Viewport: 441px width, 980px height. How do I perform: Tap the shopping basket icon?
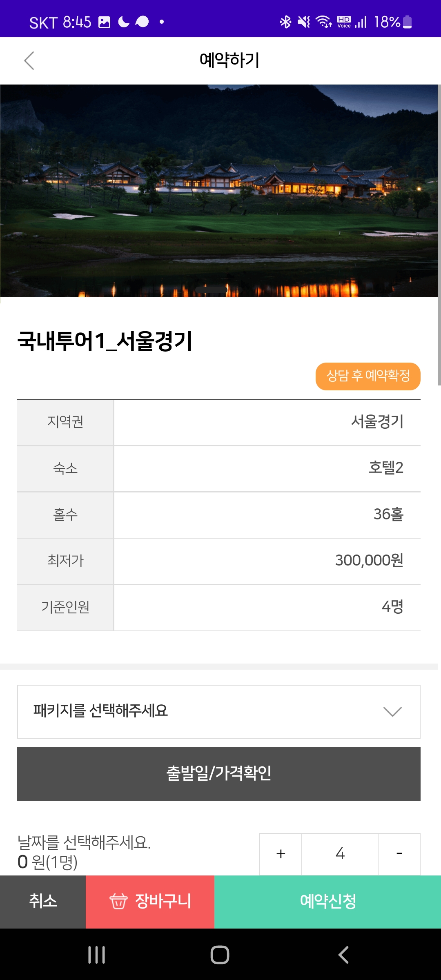pyautogui.click(x=118, y=901)
